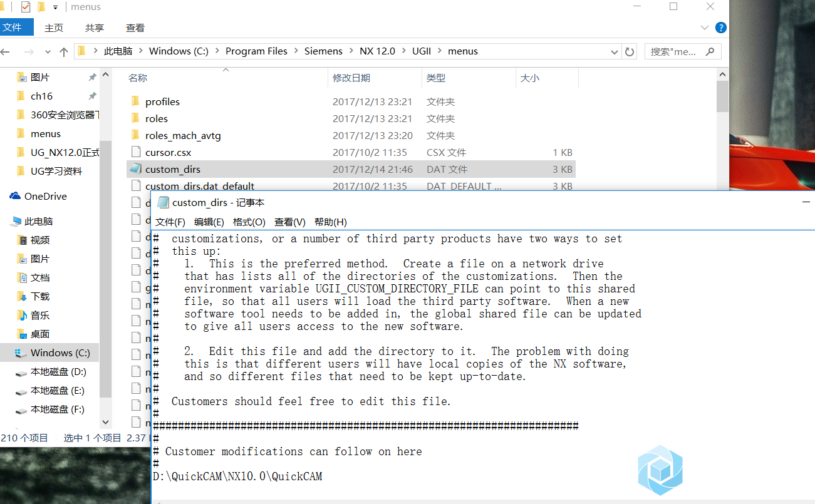Image resolution: width=815 pixels, height=504 pixels.
Task: Click the 图片 icon under 此电脑
Action: (x=23, y=259)
